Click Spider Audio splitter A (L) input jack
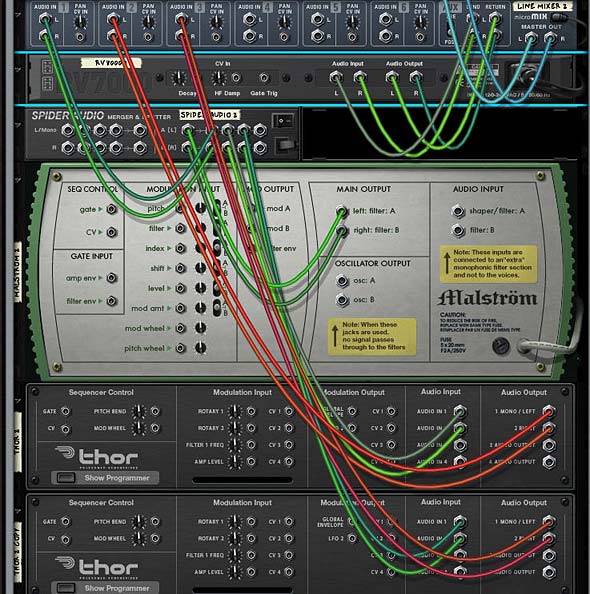Viewport: 590px width, 594px height. pyautogui.click(x=187, y=130)
